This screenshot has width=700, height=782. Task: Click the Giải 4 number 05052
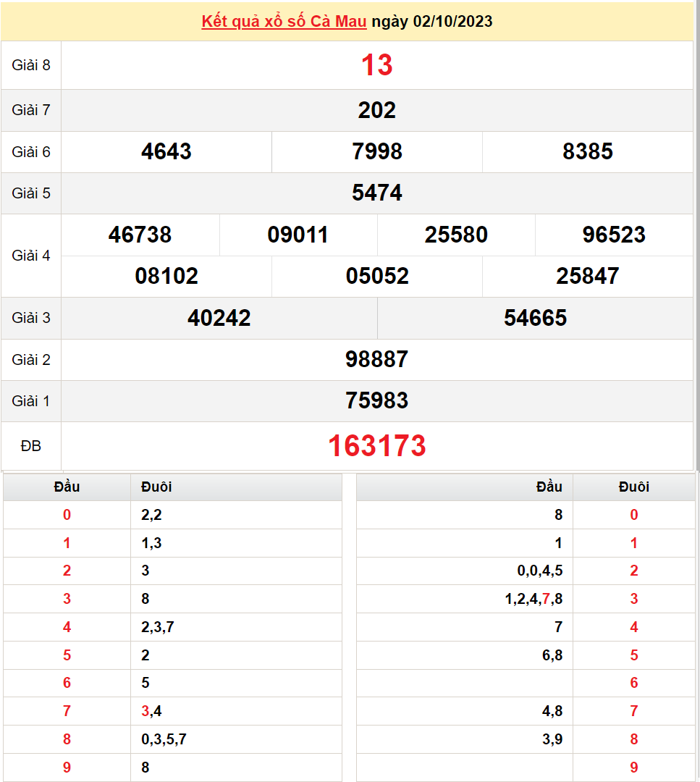coord(376,276)
